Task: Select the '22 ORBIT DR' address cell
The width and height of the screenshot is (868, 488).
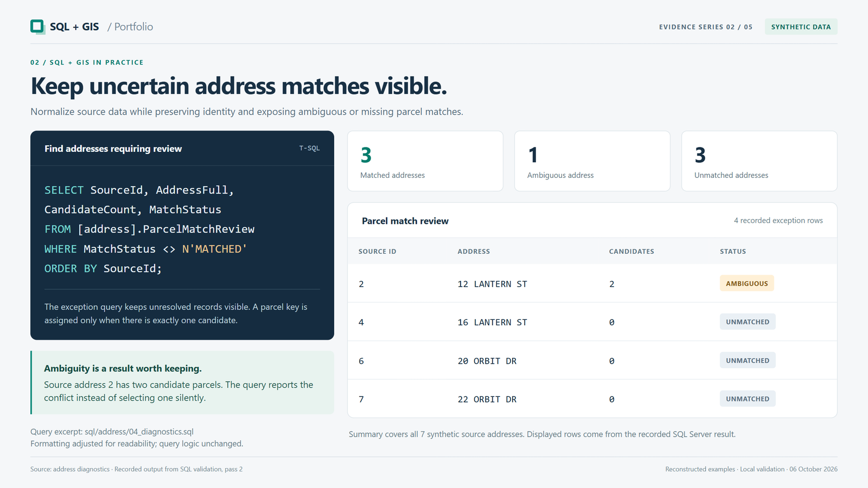Action: click(487, 400)
